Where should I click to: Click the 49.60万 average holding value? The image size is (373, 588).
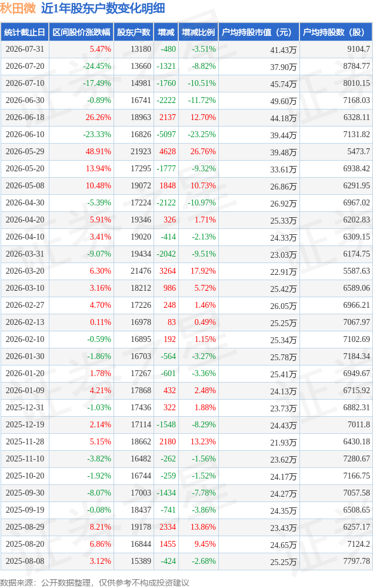point(284,101)
